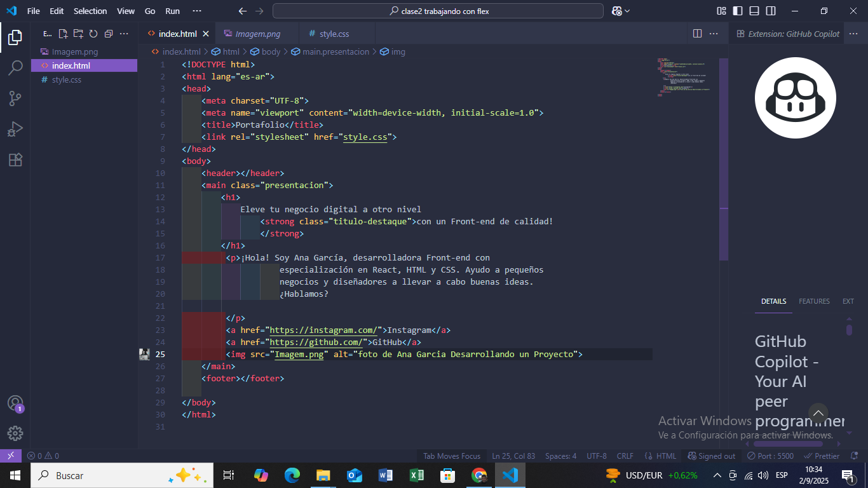This screenshot has width=868, height=488.
Task: Open the Selection menu
Action: point(90,11)
